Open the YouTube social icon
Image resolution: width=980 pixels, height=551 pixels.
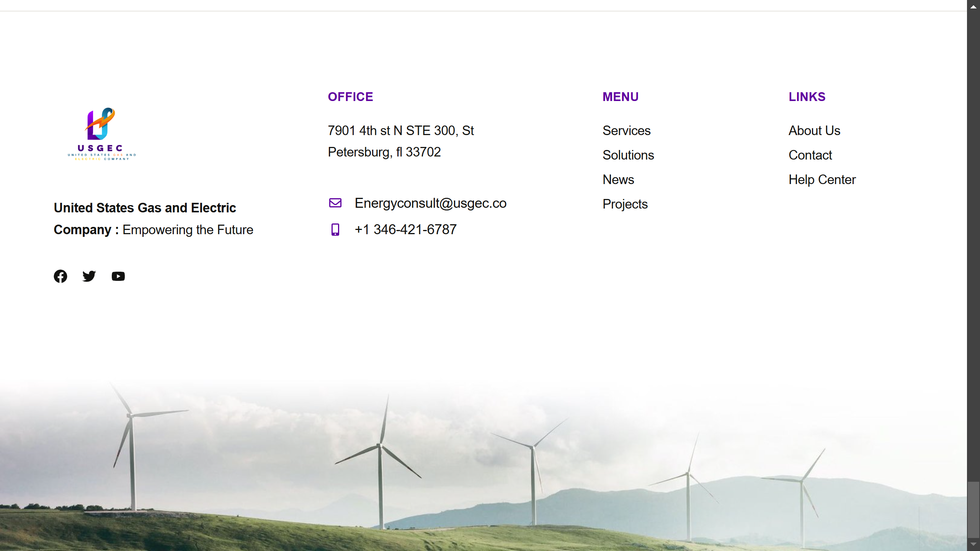click(118, 276)
